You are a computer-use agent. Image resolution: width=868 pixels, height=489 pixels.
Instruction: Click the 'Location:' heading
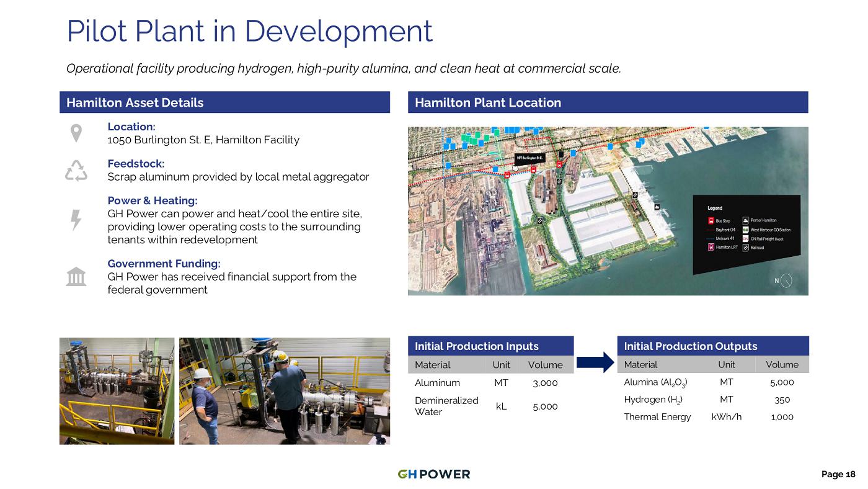[131, 127]
